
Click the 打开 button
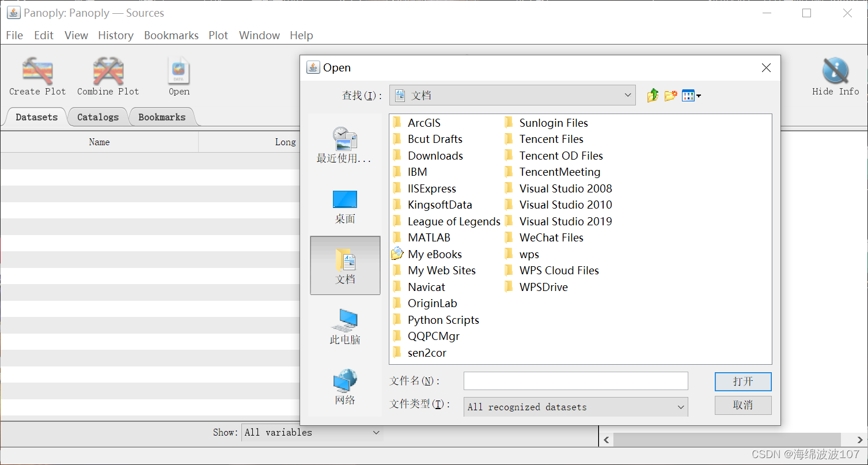coord(743,381)
